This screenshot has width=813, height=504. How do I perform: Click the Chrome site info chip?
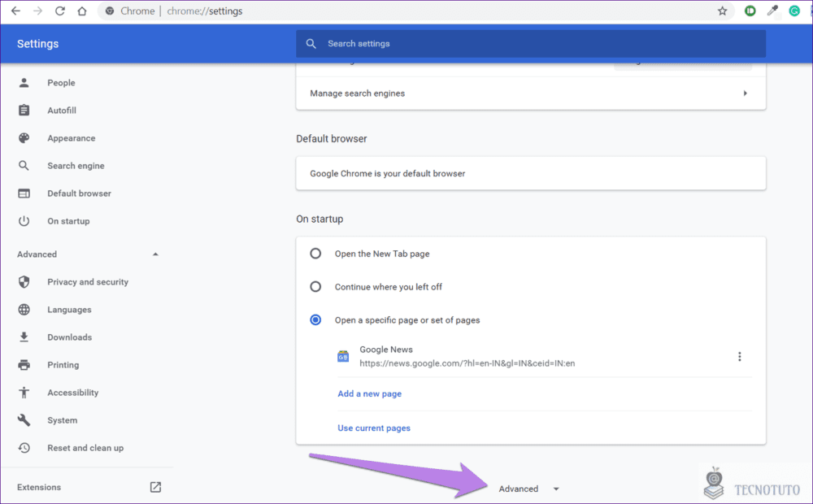coord(130,11)
